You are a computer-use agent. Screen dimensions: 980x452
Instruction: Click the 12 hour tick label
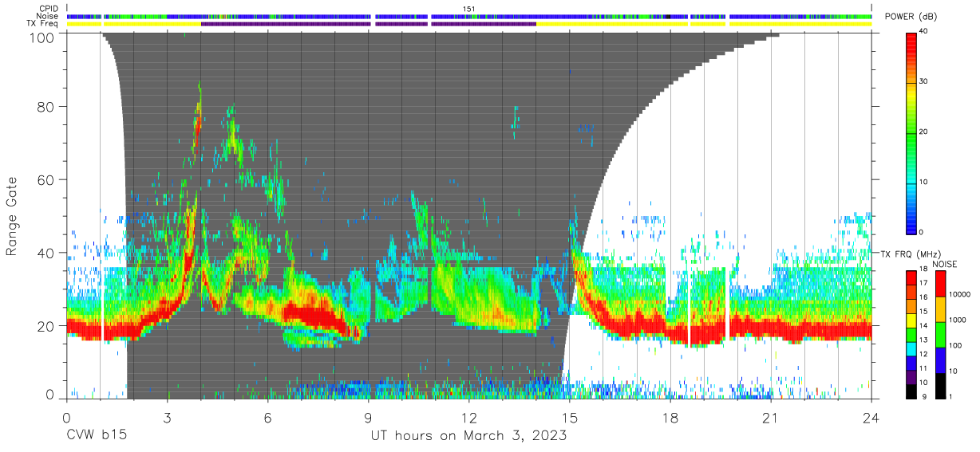tap(468, 418)
